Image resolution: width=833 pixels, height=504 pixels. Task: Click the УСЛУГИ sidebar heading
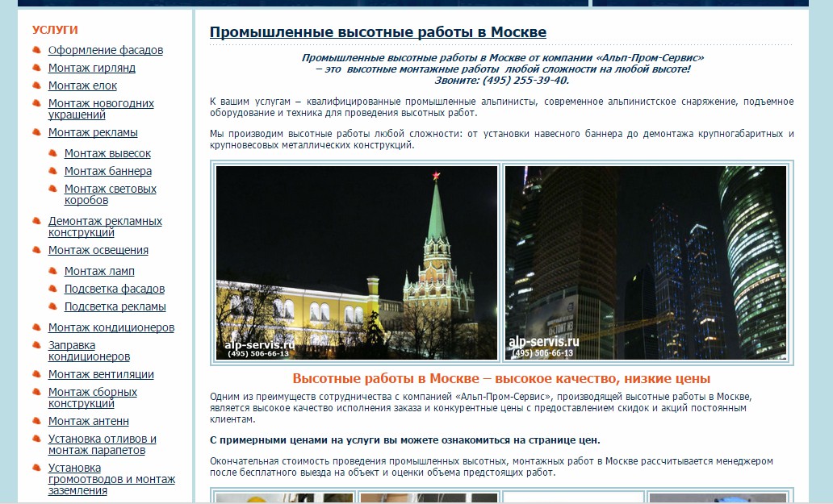(x=55, y=31)
